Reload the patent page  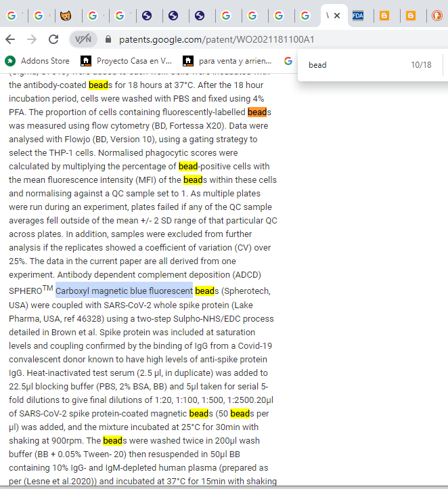tap(53, 39)
